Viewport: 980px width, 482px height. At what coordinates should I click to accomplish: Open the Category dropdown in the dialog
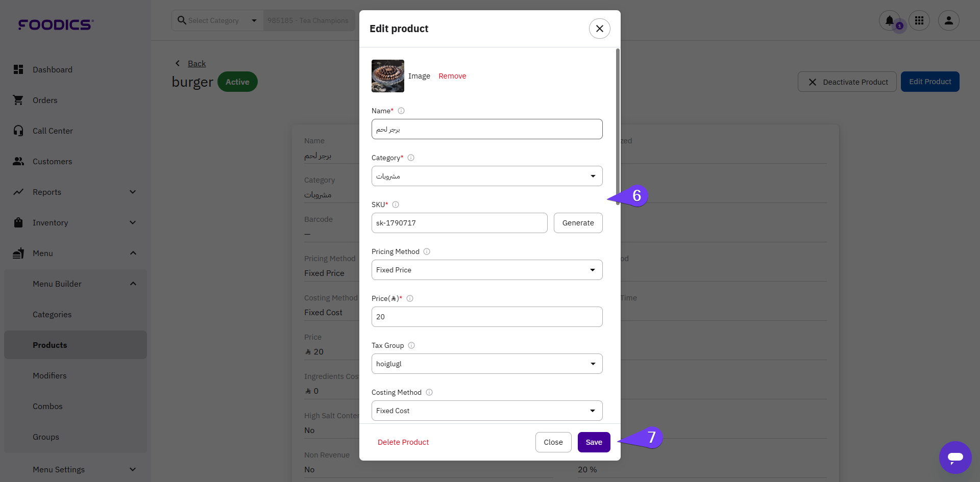pos(487,176)
